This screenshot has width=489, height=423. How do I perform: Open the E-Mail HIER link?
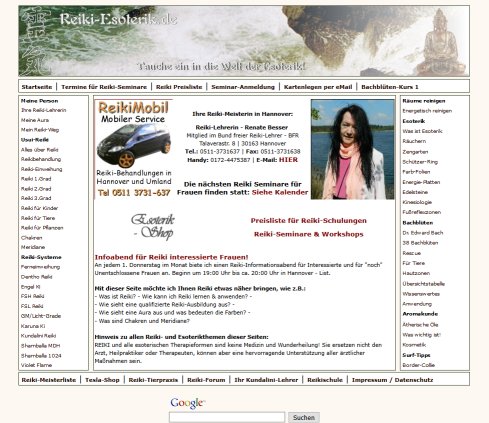click(288, 160)
